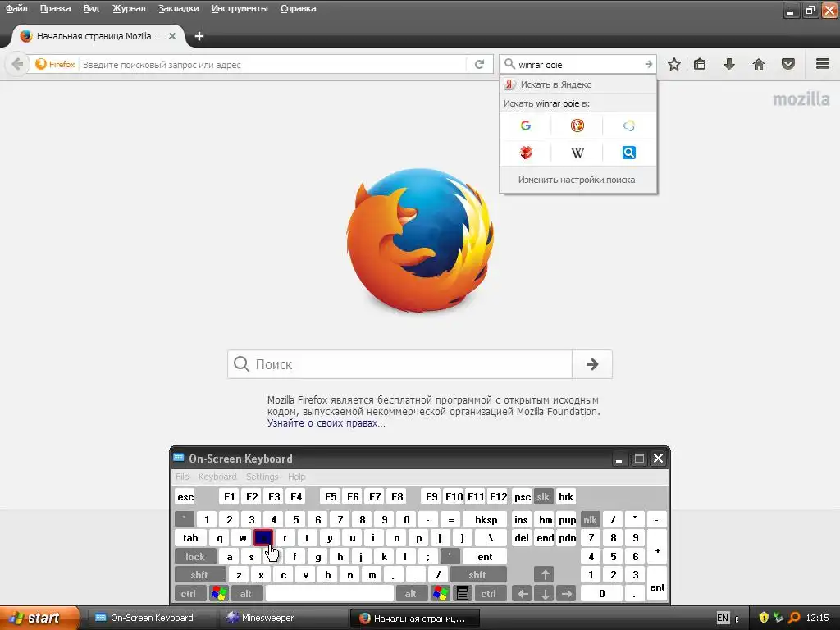This screenshot has width=840, height=630.
Task: Click the up arrow key on keyboard
Action: (545, 575)
